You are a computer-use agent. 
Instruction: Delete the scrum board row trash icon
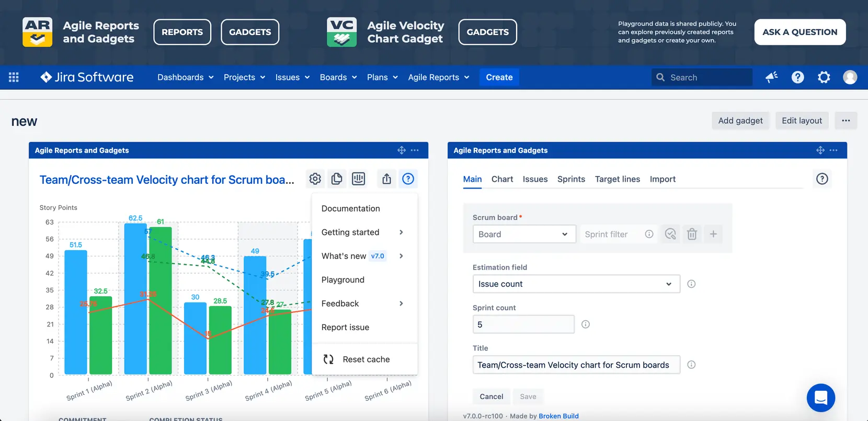click(x=692, y=234)
